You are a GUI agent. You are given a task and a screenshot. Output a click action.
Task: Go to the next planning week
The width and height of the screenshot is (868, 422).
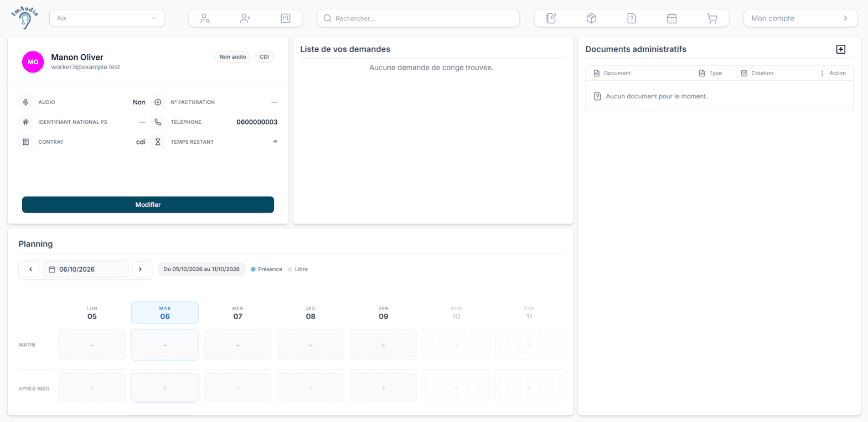point(140,269)
